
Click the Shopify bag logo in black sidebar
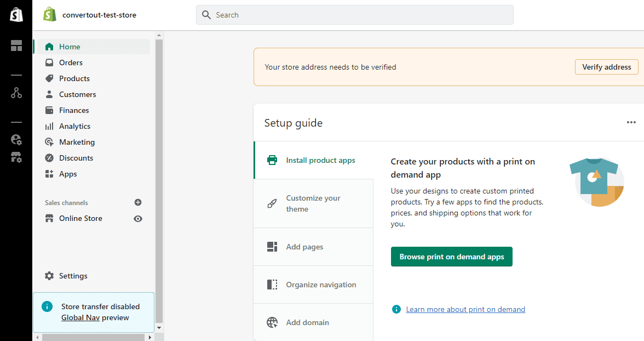[x=16, y=15]
